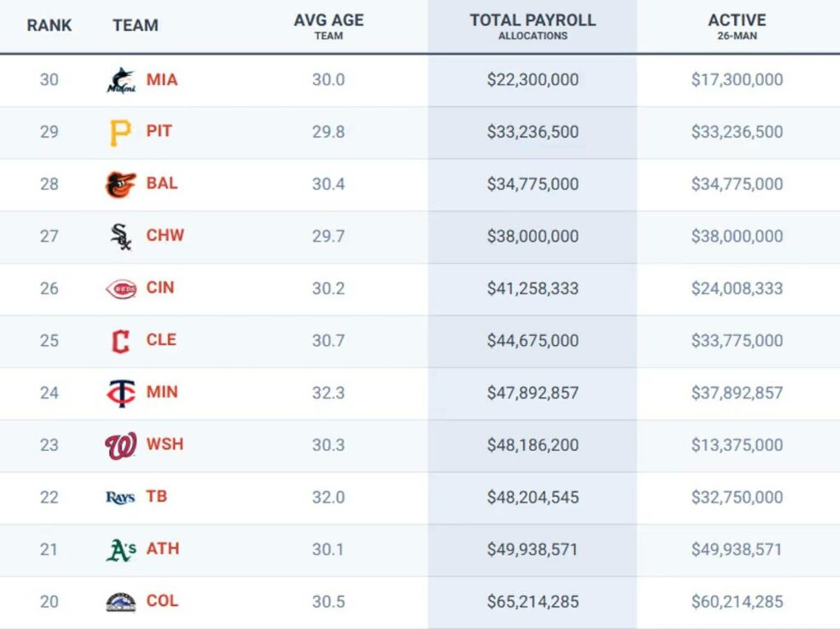840x629 pixels.
Task: Open the Cincinnati Reds logo
Action: point(121,289)
